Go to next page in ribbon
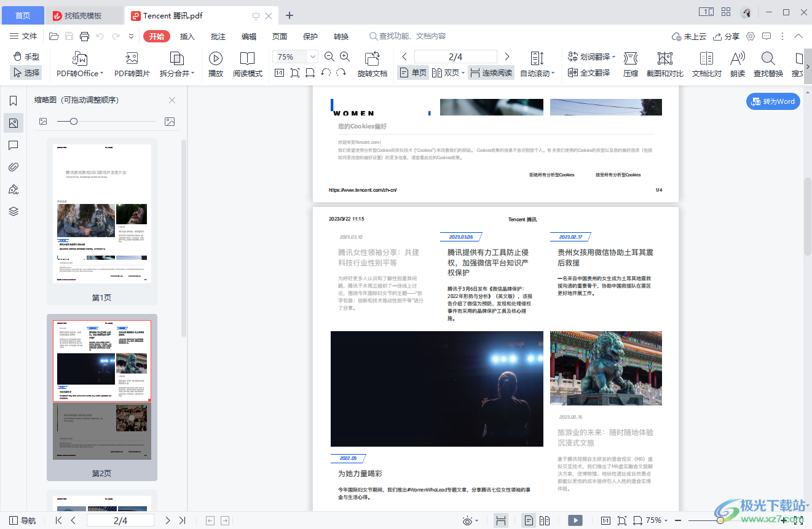 507,57
